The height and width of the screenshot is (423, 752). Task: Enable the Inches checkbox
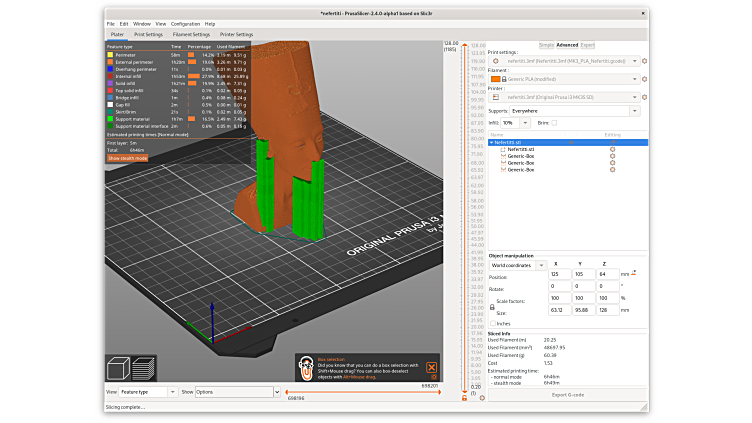click(x=492, y=323)
